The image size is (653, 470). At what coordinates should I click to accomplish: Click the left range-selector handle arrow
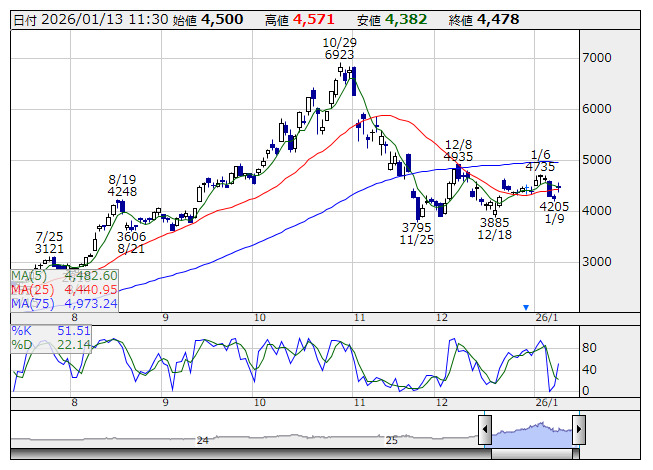485,431
